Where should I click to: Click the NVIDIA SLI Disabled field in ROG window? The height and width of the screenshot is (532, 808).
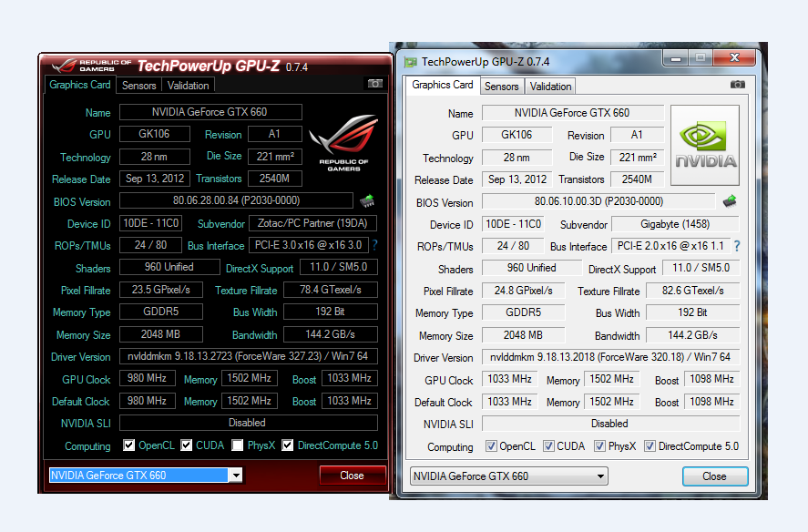pos(249,423)
